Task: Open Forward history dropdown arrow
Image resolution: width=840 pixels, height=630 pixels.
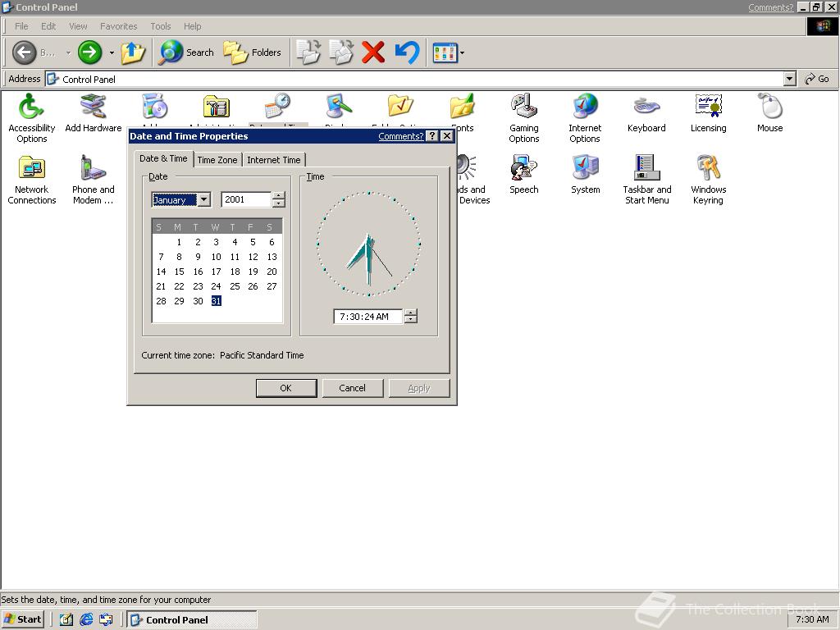Action: pos(112,53)
